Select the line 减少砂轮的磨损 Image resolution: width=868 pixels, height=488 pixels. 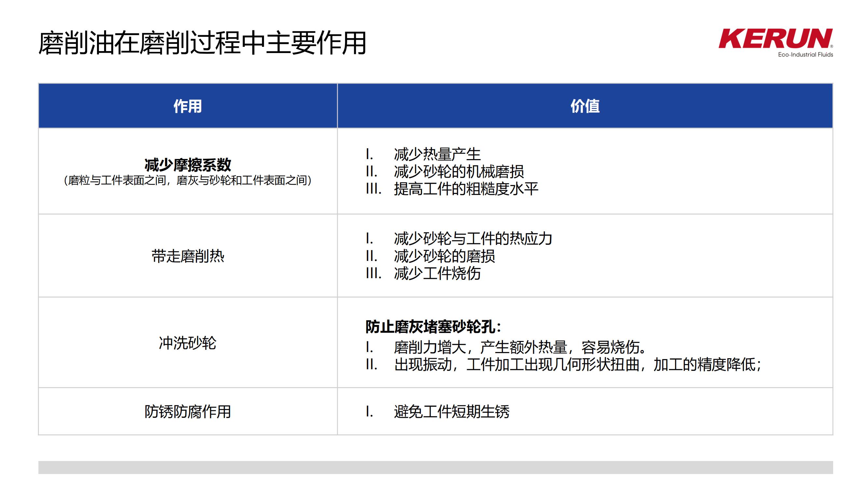coord(445,256)
